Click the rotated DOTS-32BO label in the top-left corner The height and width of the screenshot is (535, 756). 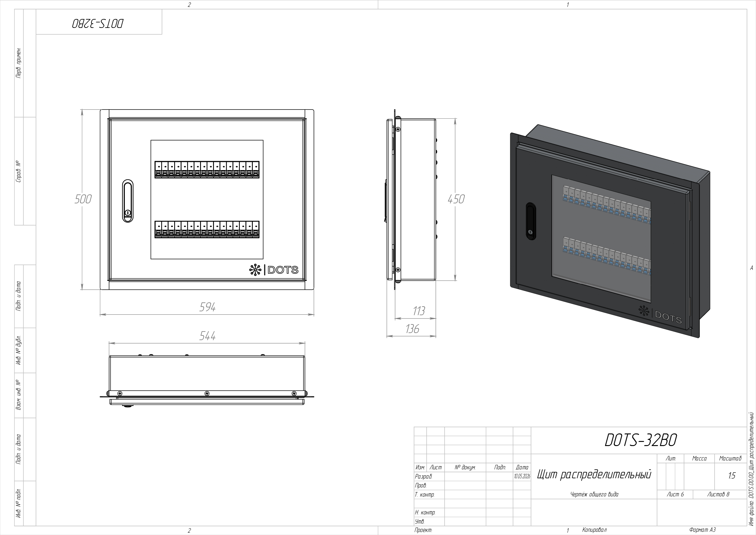coord(98,24)
